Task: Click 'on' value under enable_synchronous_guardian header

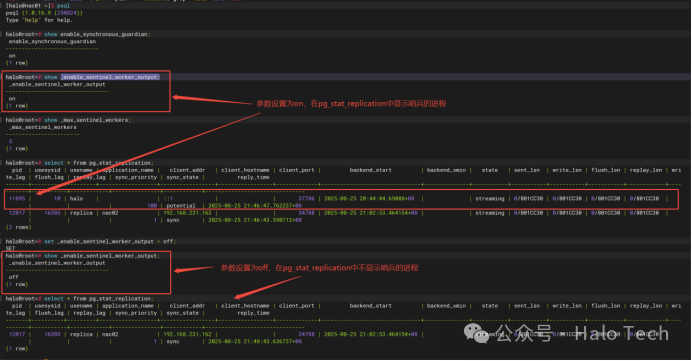Action: 12,56
